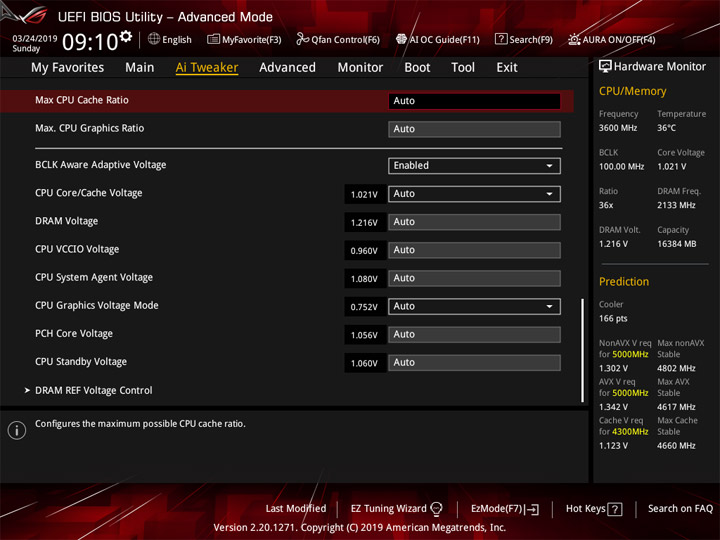Click the Prediction heading
Image resolution: width=720 pixels, height=540 pixels.
coord(624,281)
